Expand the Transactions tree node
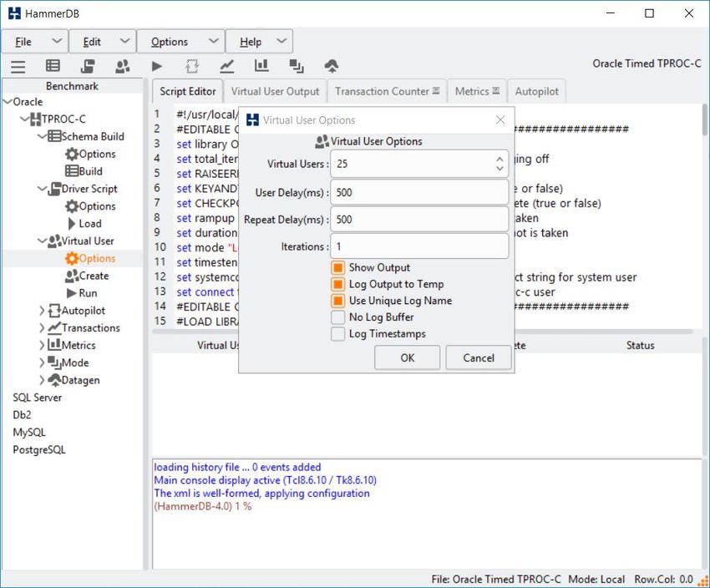710x588 pixels. coord(42,327)
